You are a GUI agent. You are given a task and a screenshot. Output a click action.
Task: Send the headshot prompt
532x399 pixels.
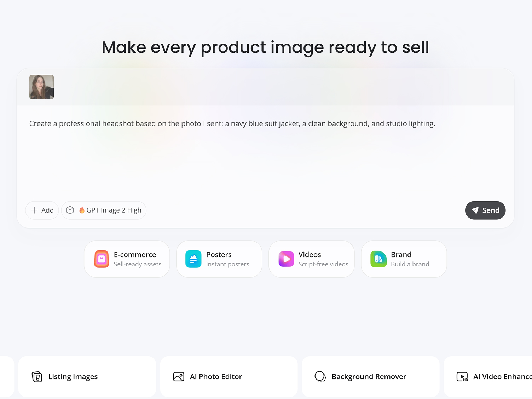click(485, 210)
